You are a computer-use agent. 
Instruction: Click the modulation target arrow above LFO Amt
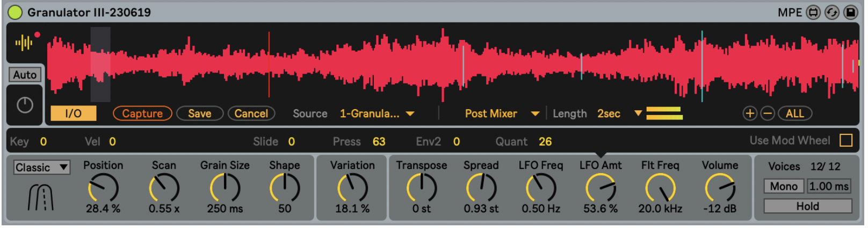(601, 155)
